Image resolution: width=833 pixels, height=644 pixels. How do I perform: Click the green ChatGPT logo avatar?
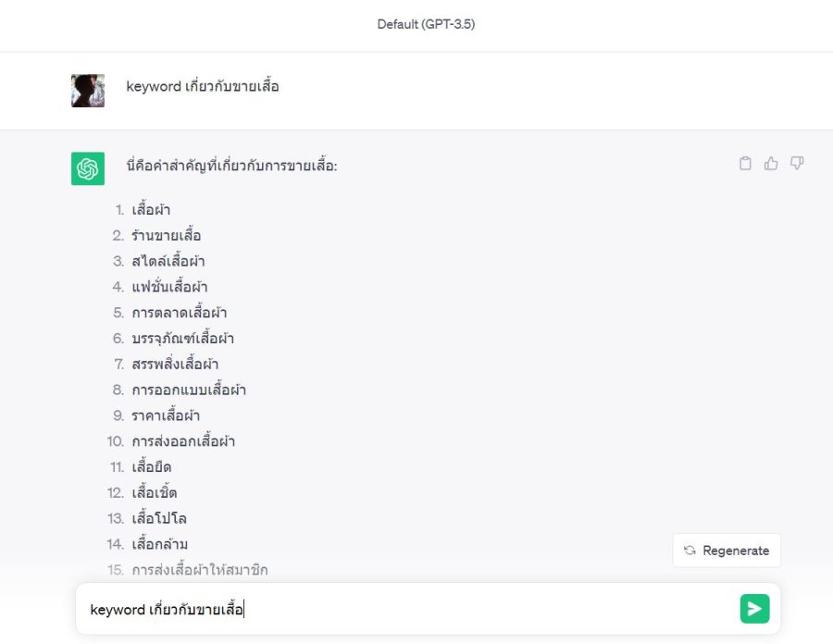(x=88, y=168)
